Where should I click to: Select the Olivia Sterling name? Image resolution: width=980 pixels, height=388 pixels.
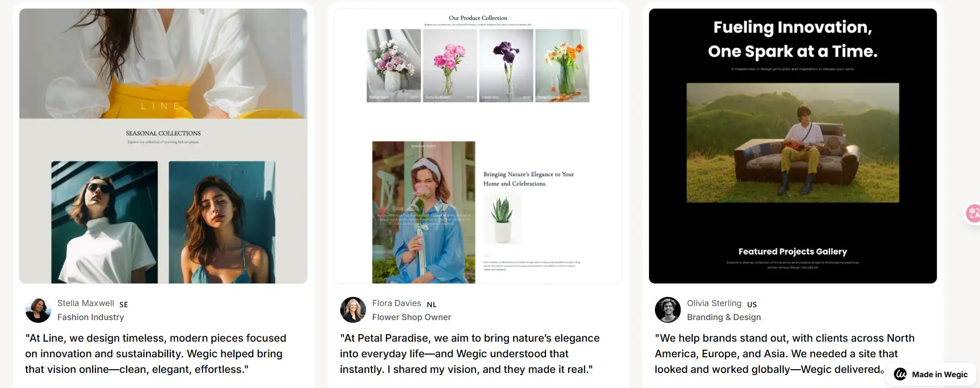pos(714,303)
